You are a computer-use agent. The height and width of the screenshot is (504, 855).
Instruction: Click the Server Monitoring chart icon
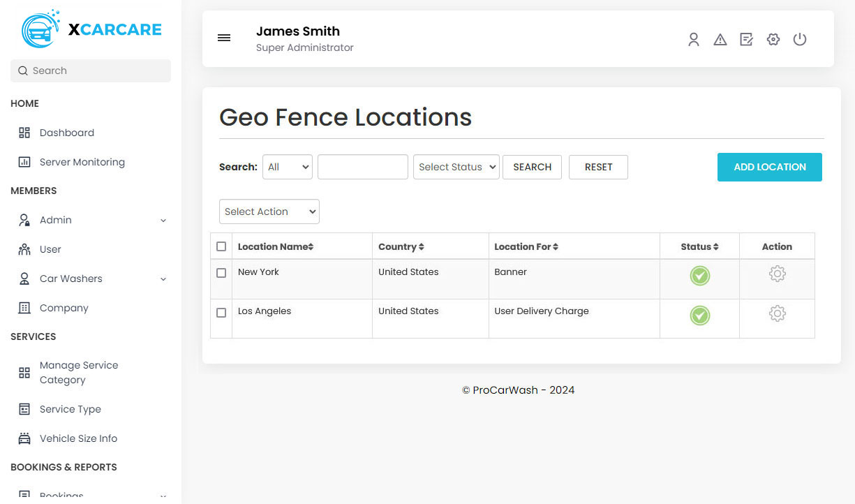point(24,162)
